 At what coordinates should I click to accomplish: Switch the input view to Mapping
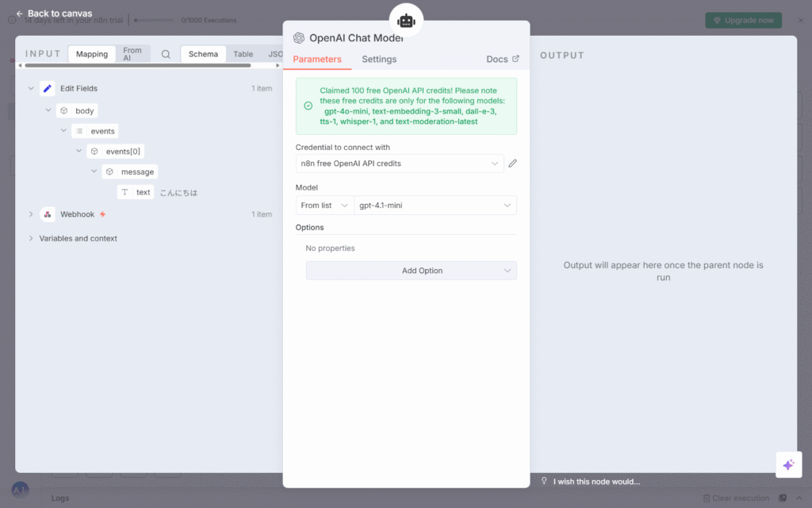[x=92, y=55]
